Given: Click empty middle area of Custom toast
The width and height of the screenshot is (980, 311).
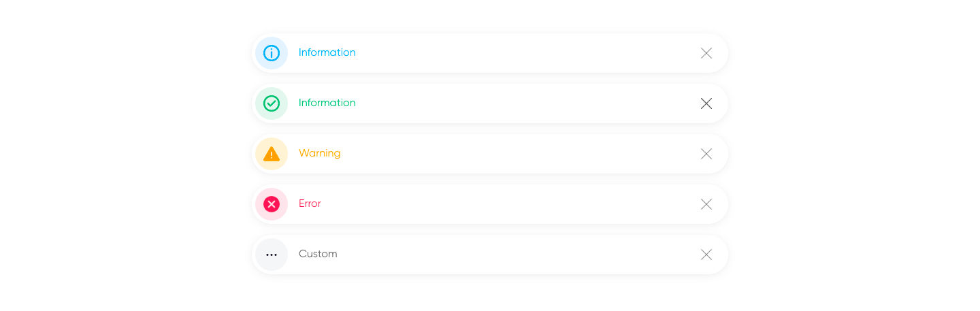Looking at the screenshot, I should coord(517,255).
